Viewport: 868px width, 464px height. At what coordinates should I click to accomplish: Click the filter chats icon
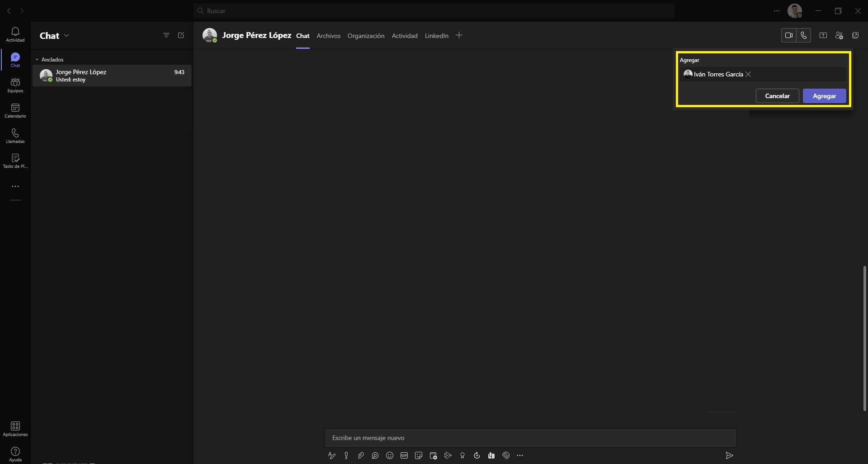click(166, 35)
